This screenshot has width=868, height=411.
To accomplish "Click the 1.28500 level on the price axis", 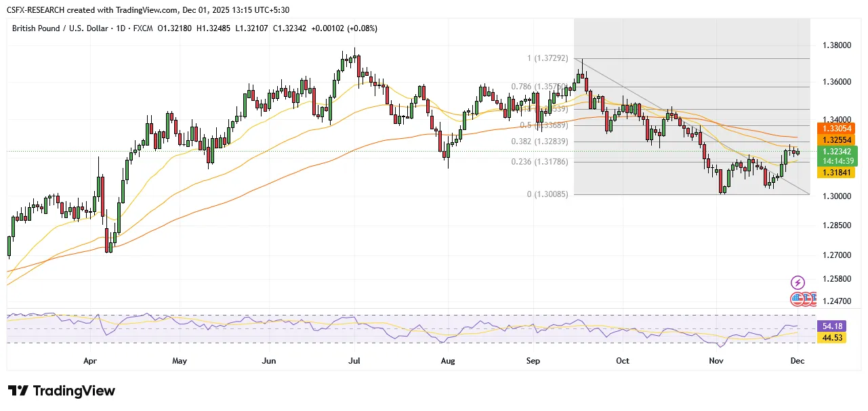I will [x=840, y=225].
